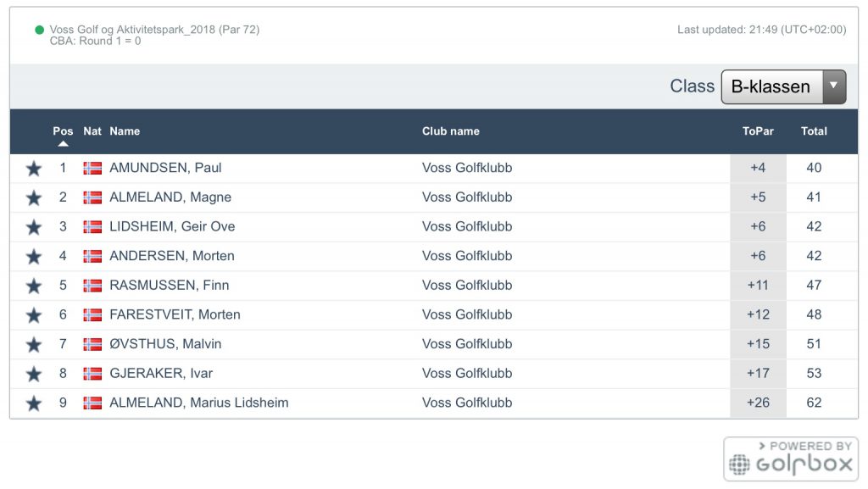
Task: Open the Class dropdown showing B-klassen
Action: [x=771, y=86]
